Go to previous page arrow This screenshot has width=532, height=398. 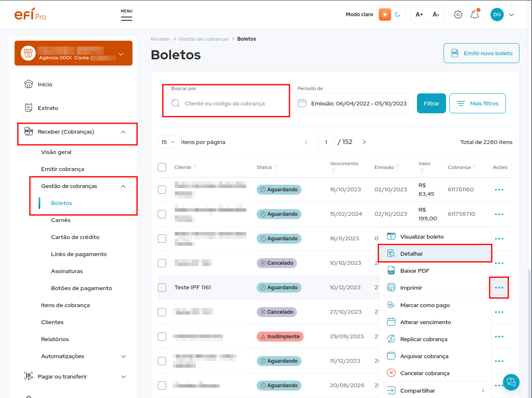306,142
